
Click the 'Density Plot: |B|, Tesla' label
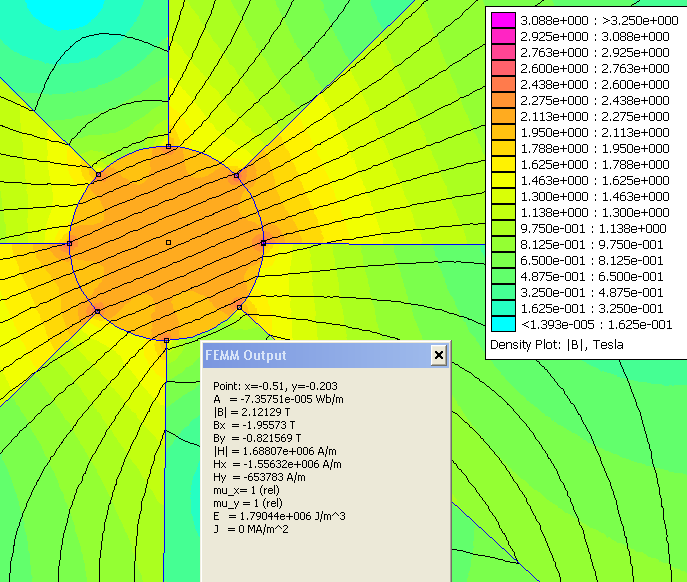(556, 345)
